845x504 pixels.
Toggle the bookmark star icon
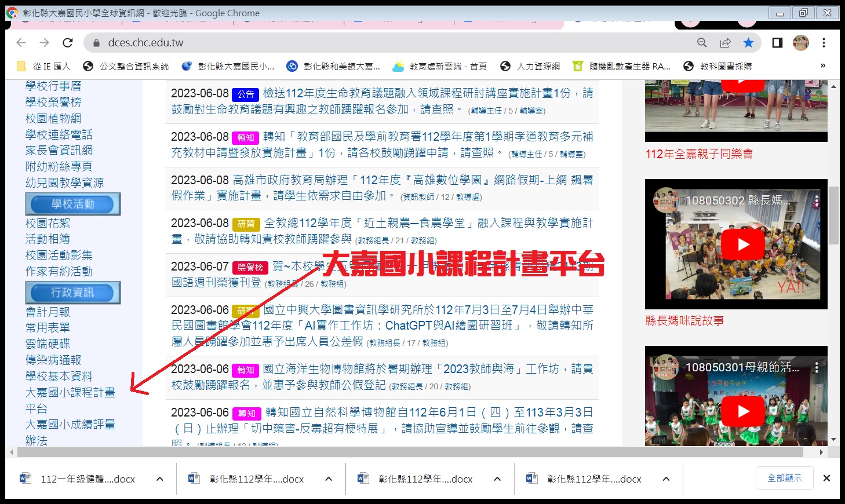coord(748,43)
